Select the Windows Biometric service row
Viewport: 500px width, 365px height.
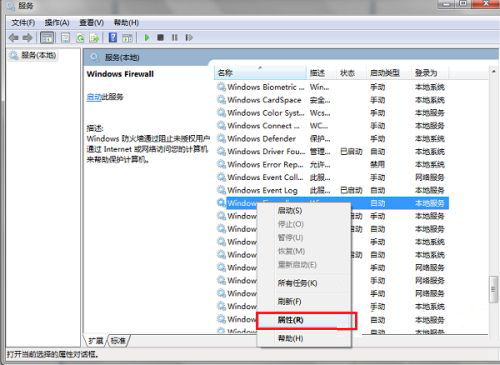tap(332, 87)
